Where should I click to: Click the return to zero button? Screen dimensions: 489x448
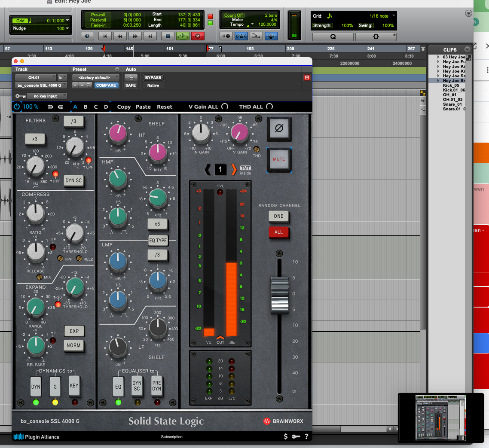pos(105,36)
